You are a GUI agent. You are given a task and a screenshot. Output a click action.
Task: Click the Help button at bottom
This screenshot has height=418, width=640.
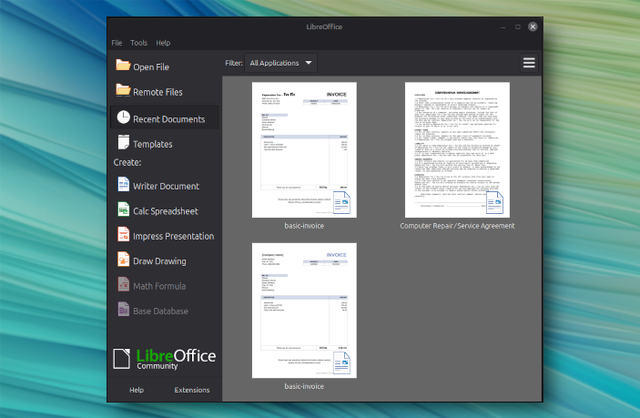(x=136, y=390)
